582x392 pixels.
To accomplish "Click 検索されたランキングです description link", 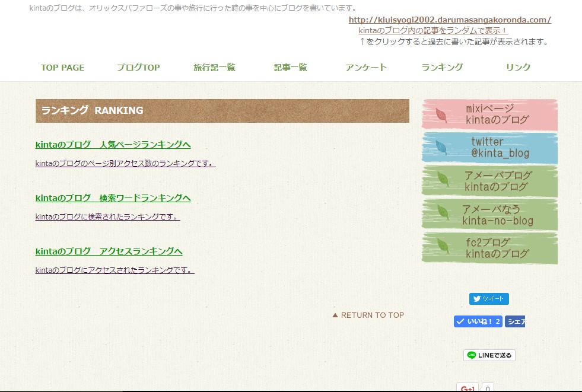I will 107,216.
